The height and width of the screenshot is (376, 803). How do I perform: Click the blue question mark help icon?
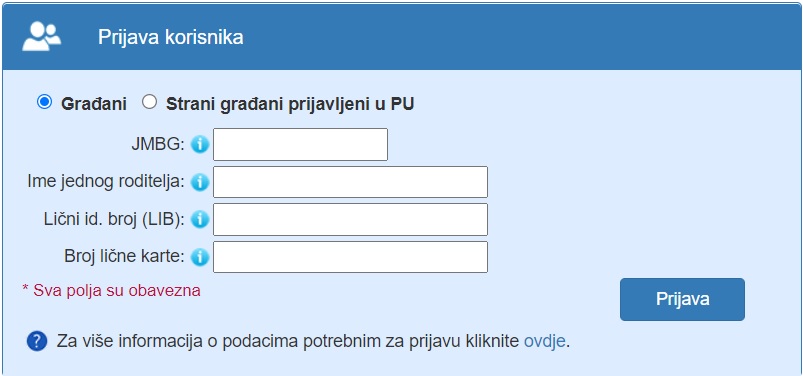[37, 341]
